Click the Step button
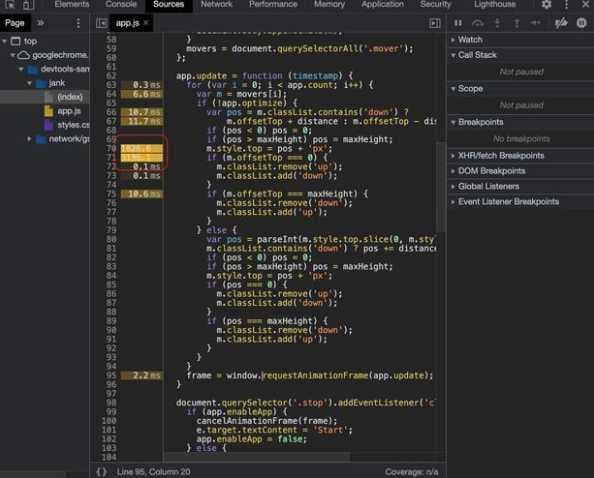This screenshot has height=478, width=594. coord(535,23)
